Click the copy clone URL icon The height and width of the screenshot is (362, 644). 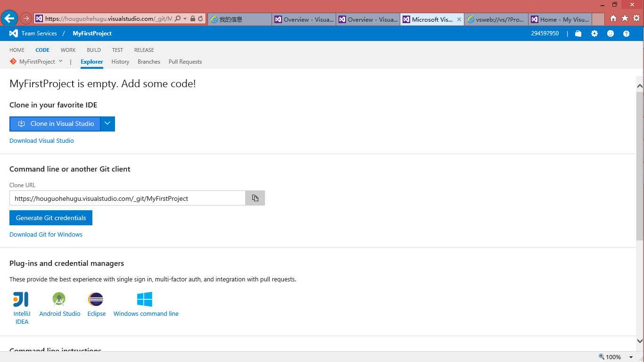coord(255,198)
